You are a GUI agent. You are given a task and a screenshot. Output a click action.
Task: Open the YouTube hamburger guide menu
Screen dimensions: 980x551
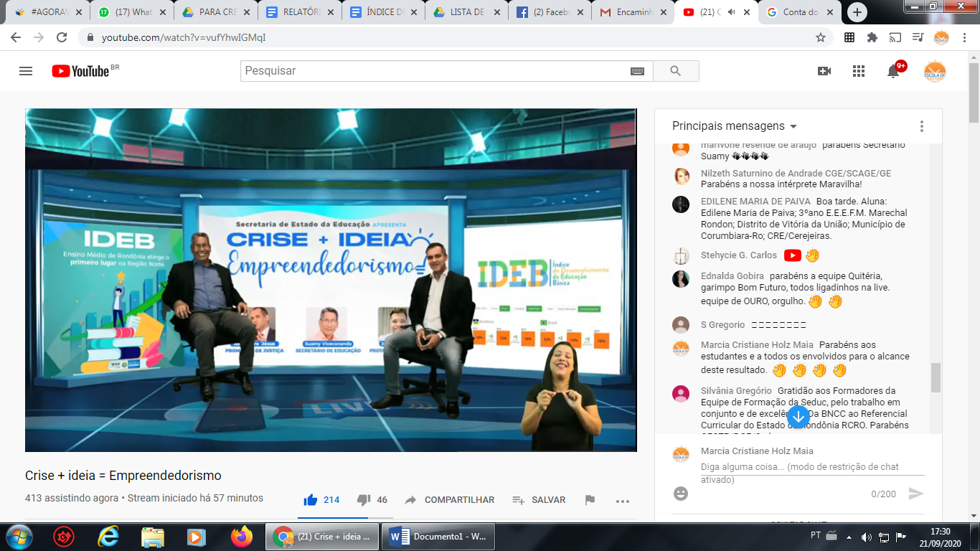[26, 71]
